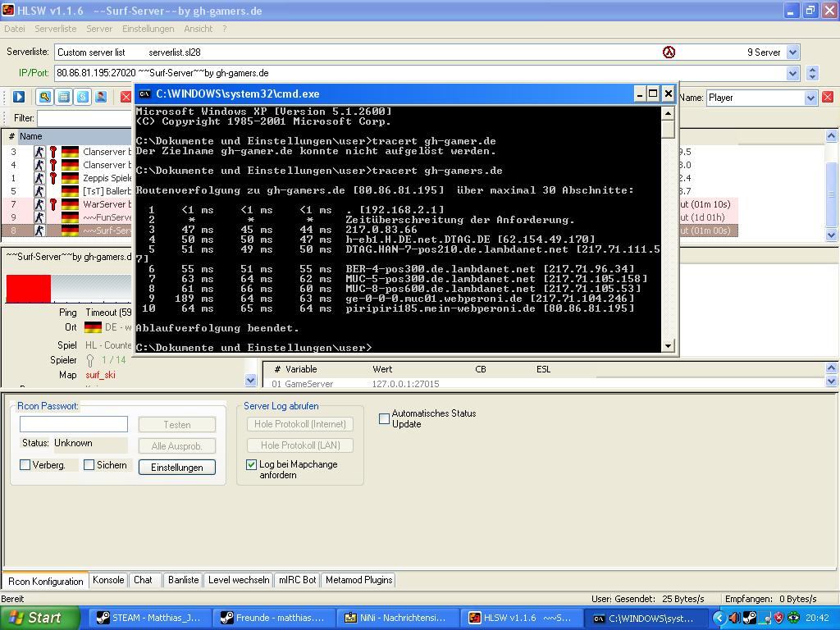Click Hole Protokoll (Internet) button

pos(300,424)
